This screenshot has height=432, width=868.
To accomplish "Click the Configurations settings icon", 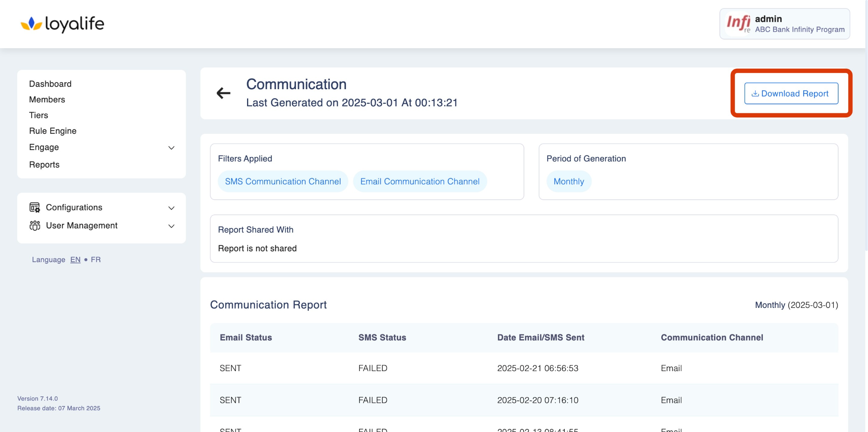I will click(35, 207).
